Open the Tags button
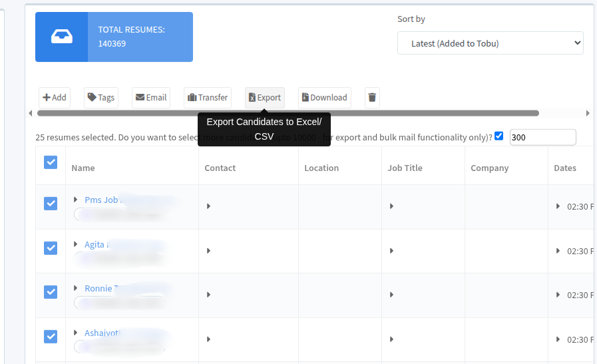This screenshot has height=364, width=597. tap(101, 97)
